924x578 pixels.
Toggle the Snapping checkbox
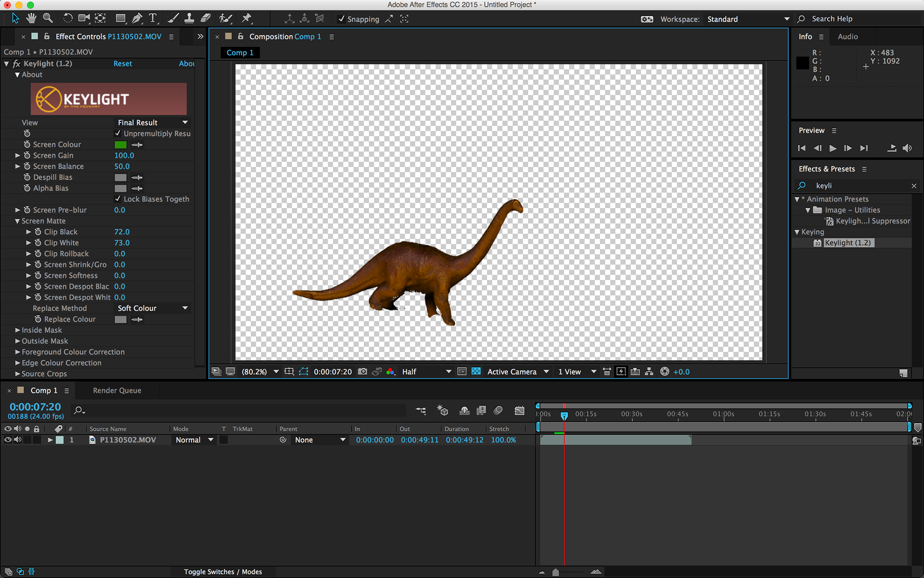(x=342, y=19)
